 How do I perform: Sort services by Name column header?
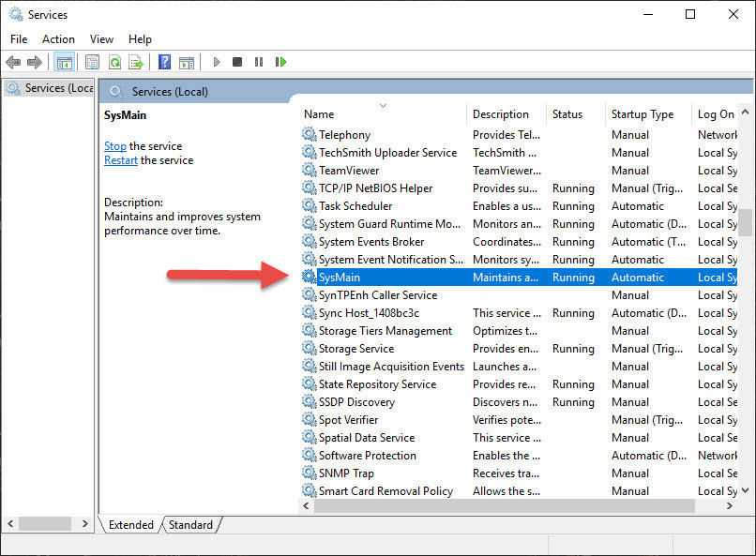tap(319, 114)
